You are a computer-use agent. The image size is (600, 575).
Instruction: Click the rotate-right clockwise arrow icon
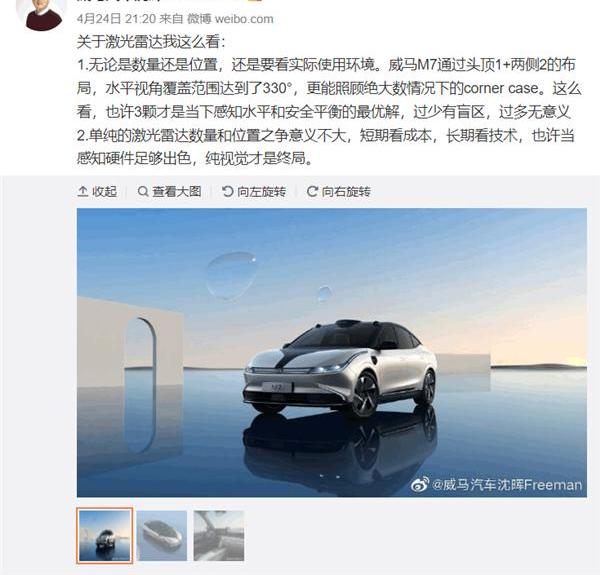point(312,191)
